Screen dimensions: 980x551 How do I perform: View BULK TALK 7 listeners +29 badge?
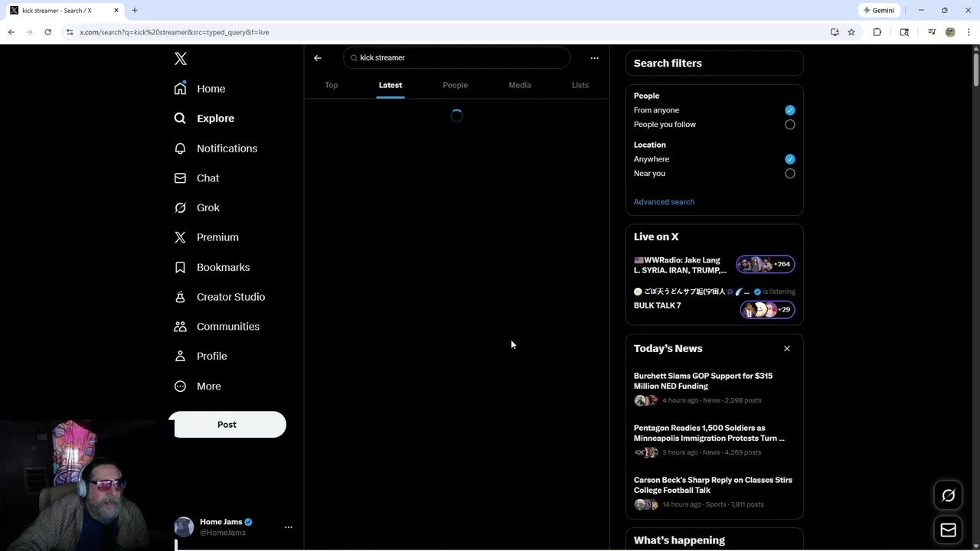[768, 309]
